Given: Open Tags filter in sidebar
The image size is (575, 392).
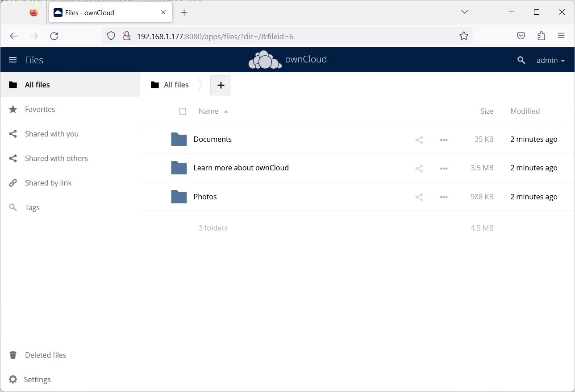Looking at the screenshot, I should (x=70, y=207).
